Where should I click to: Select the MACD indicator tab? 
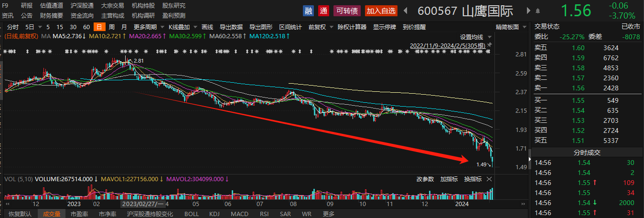pos(239,214)
